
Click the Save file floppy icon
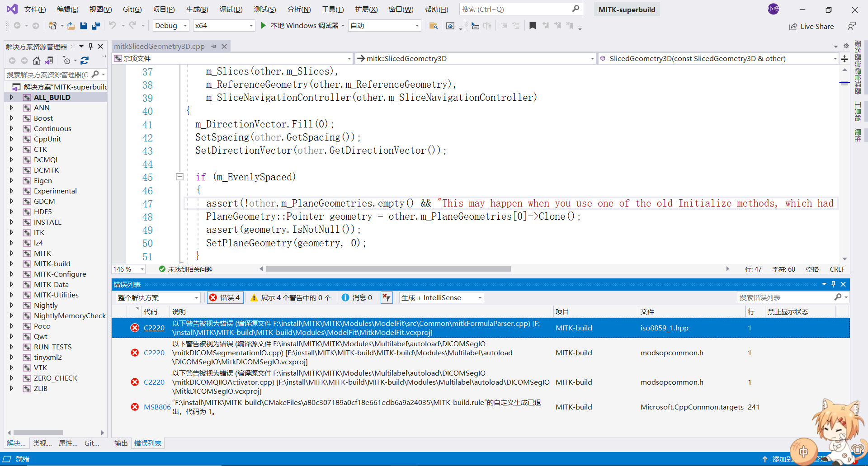[x=83, y=26]
